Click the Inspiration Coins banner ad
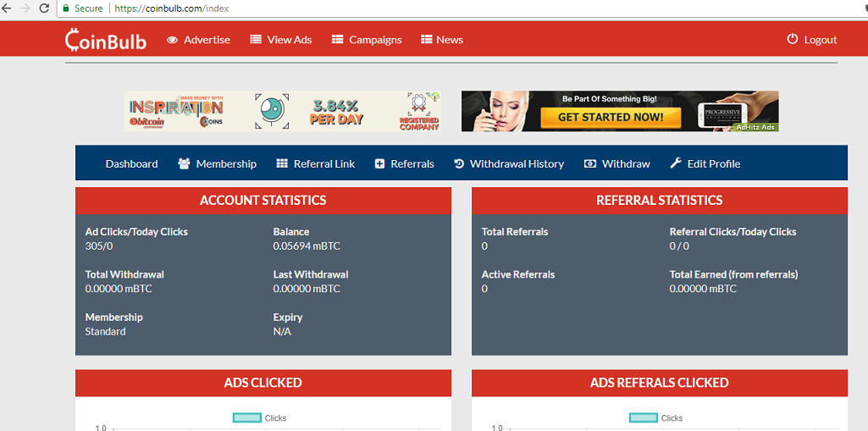The image size is (868, 431). [282, 111]
